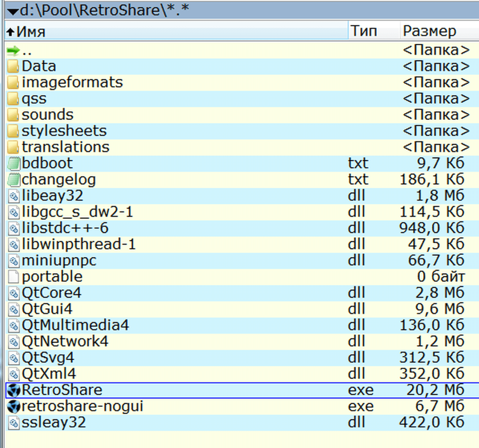The height and width of the screenshot is (448, 479).
Task: Select the ssleay32 dll file icon
Action: (14, 422)
